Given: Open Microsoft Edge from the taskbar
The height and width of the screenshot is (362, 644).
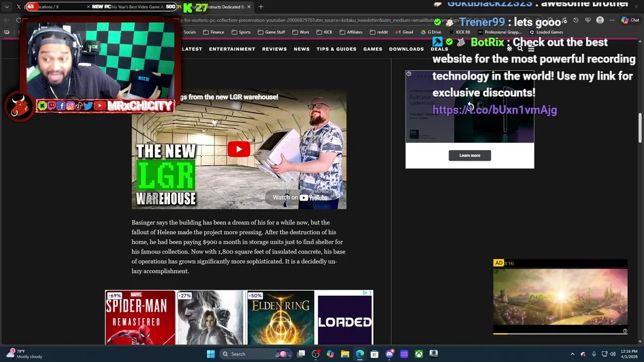Looking at the screenshot, I should (360, 354).
